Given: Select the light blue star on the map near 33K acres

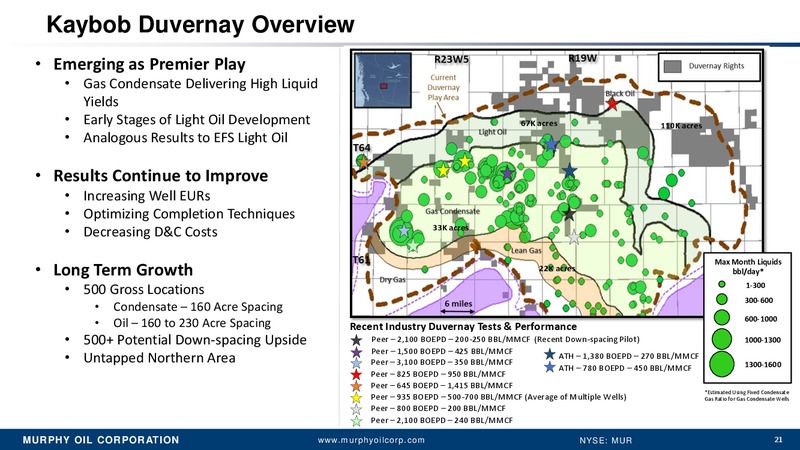Looking at the screenshot, I should (404, 231).
